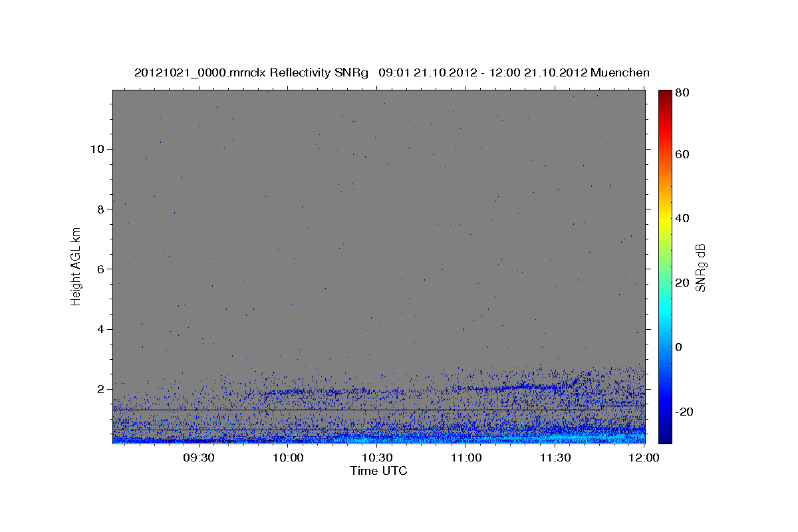Click the 10:00 time tick label
Viewport: 798px width, 532px height.
click(288, 458)
